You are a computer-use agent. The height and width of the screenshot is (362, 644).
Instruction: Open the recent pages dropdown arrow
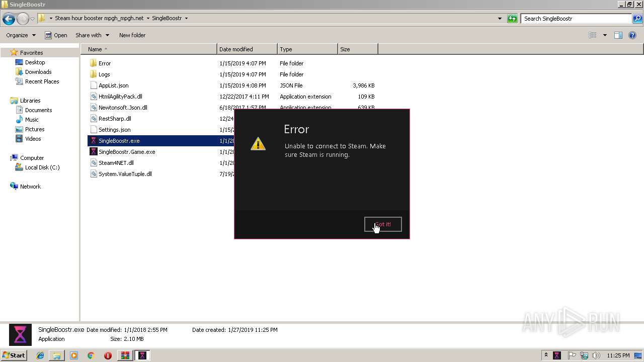pos(33,19)
